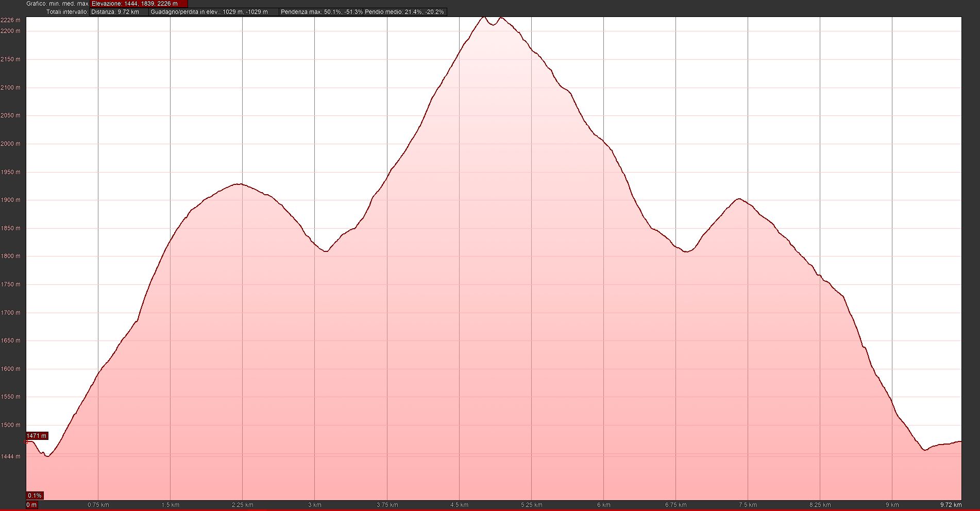Click the 1444 m minimum elevation axis label
Viewport: 980px width, 511px height.
point(11,456)
